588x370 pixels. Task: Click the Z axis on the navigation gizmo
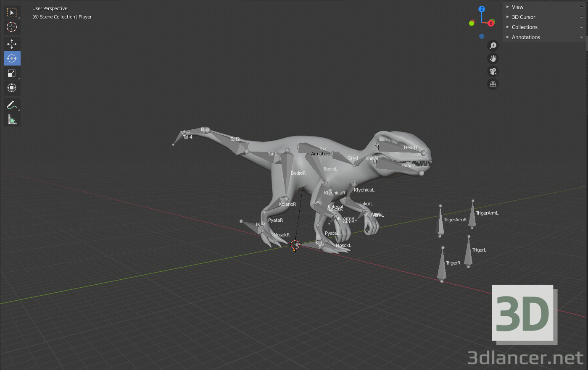481,8
